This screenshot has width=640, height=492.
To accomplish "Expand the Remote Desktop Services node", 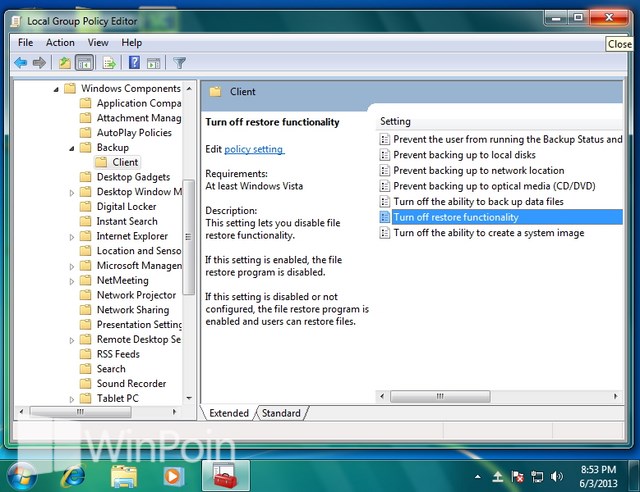I will [72, 340].
